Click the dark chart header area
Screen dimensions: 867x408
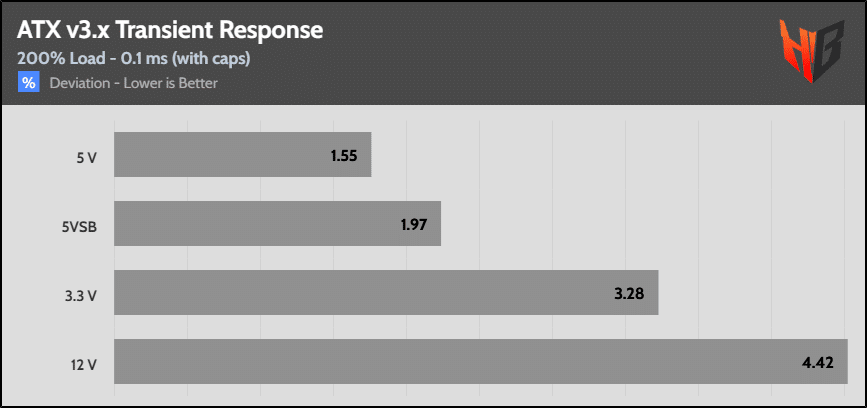(x=433, y=54)
